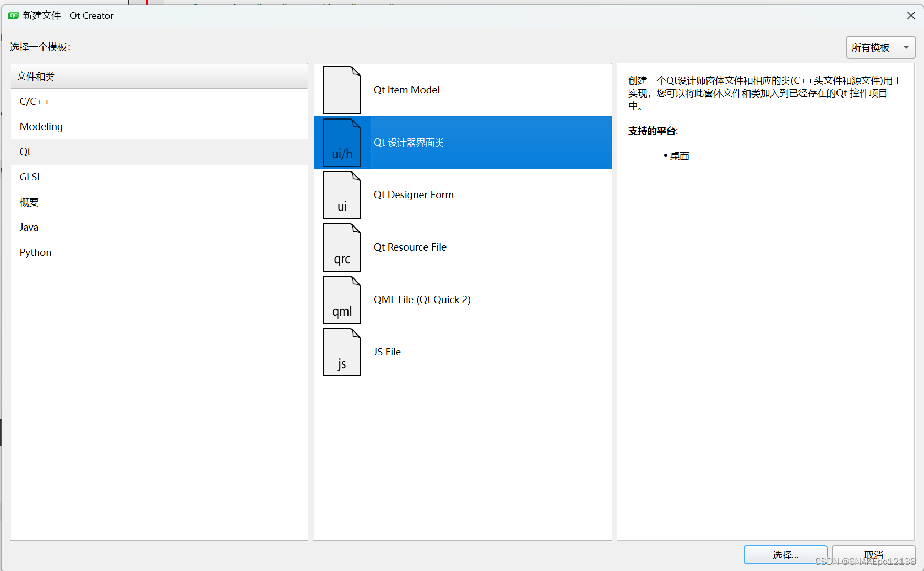
Task: Close the 新建文件 dialog
Action: pyautogui.click(x=911, y=16)
